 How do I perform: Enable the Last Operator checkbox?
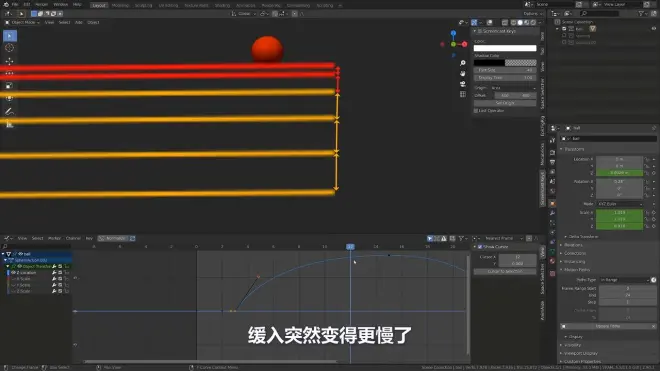coord(476,111)
